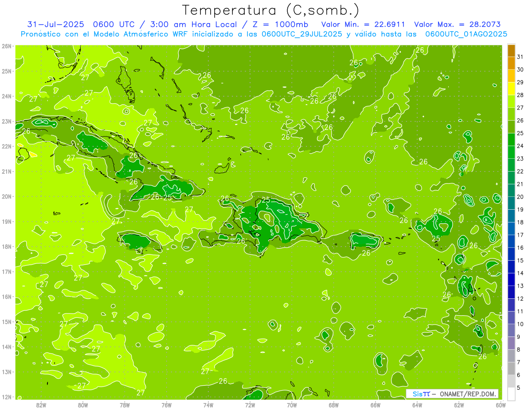The image size is (532, 411).
Task: Click the 18N latitude axis label
Action: tap(6, 247)
